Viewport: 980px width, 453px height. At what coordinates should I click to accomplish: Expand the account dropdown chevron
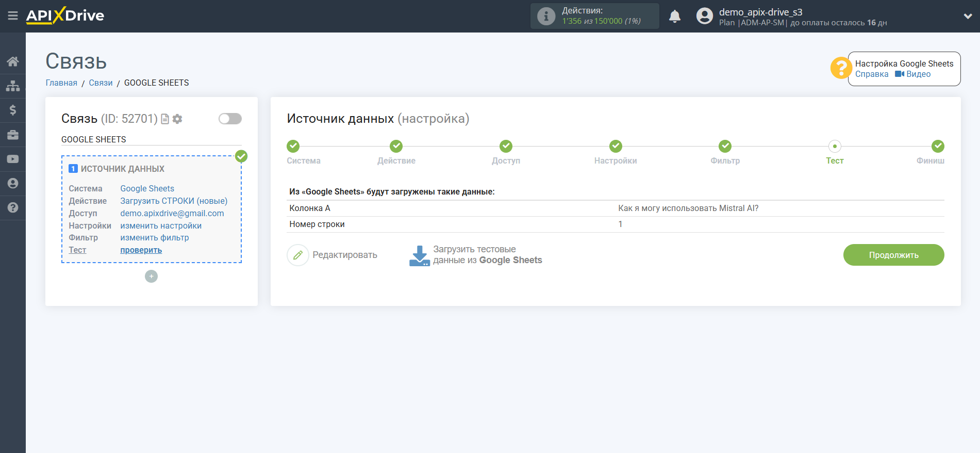(968, 17)
